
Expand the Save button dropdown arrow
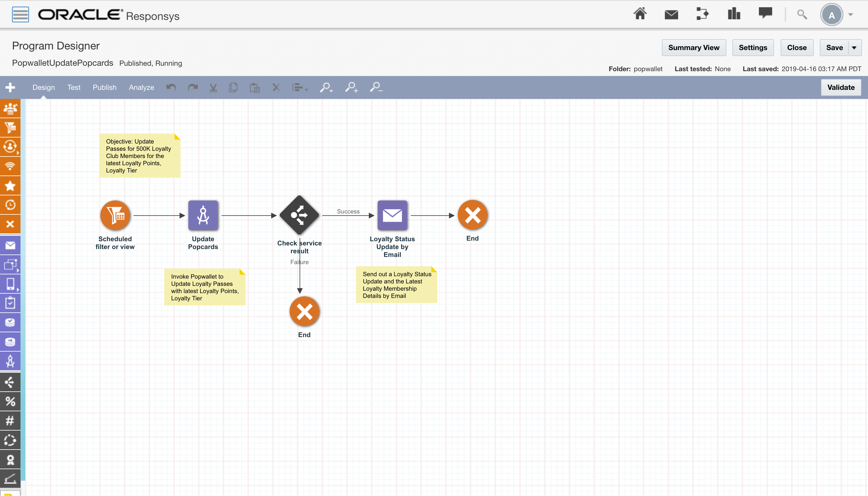[x=854, y=48]
